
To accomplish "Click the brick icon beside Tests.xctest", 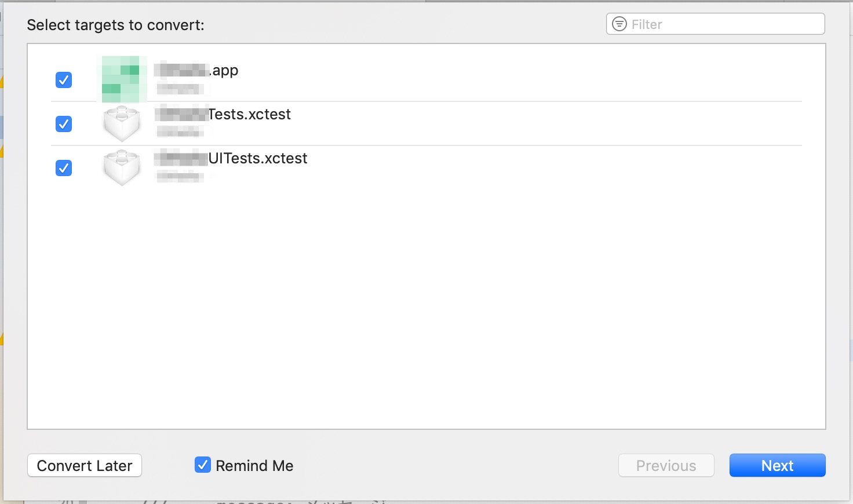I will (122, 123).
